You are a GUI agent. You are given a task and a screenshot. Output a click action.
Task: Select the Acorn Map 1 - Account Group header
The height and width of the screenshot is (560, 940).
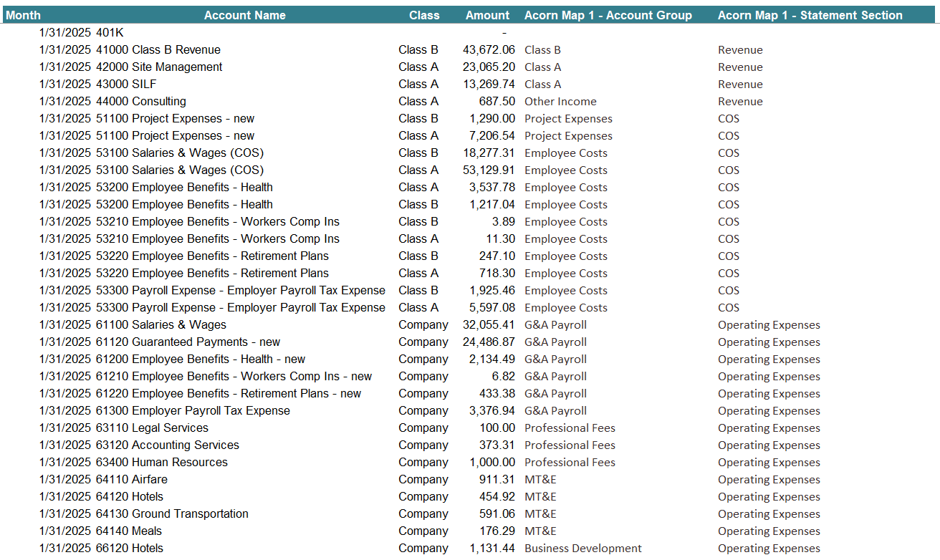608,14
